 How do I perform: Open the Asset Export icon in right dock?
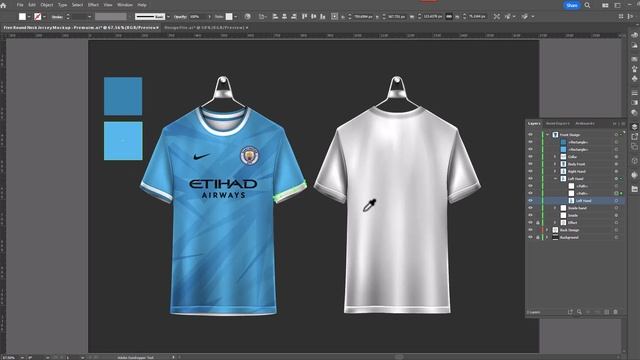point(634,137)
